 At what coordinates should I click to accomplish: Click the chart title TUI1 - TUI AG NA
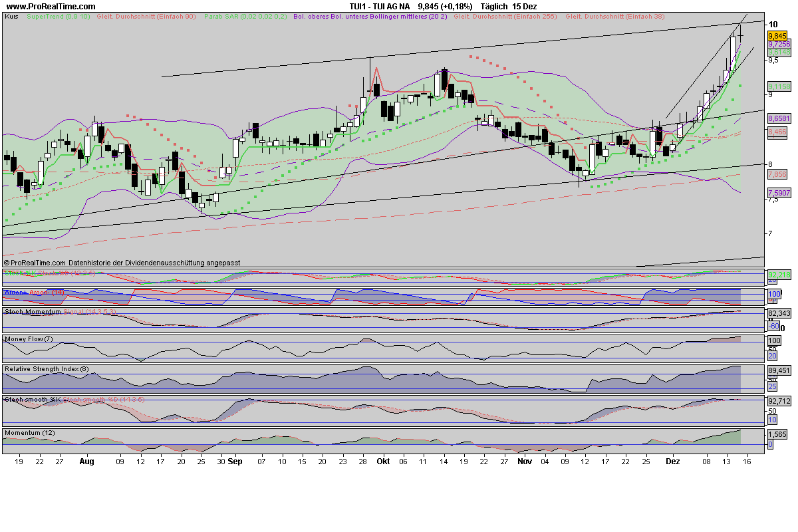(379, 7)
